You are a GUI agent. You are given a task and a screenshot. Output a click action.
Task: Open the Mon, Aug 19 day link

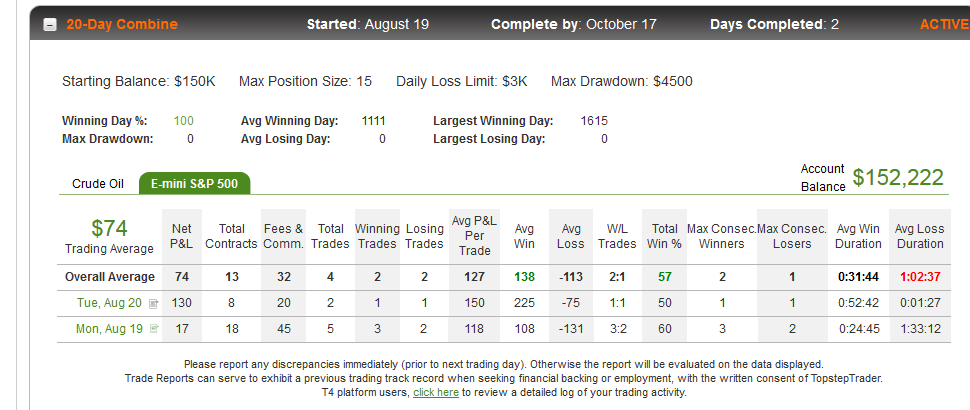109,329
